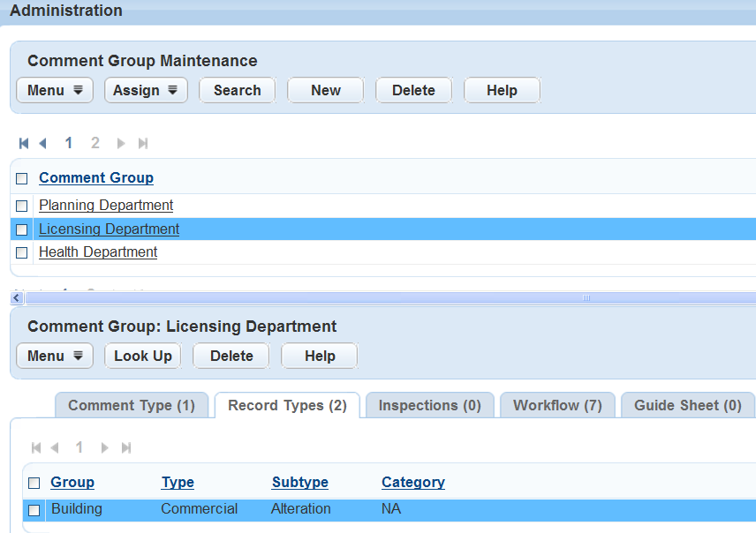Click next page arrow in Record Types list
This screenshot has height=533, width=756.
click(x=104, y=448)
